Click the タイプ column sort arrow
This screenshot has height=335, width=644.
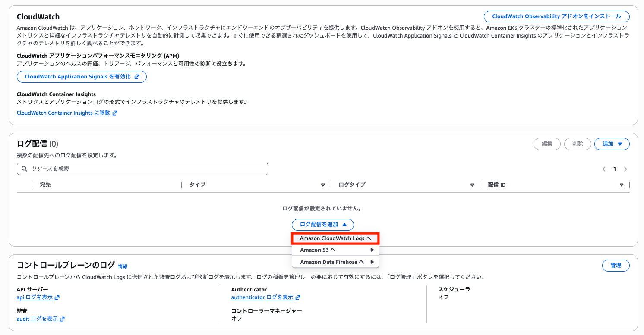point(322,185)
